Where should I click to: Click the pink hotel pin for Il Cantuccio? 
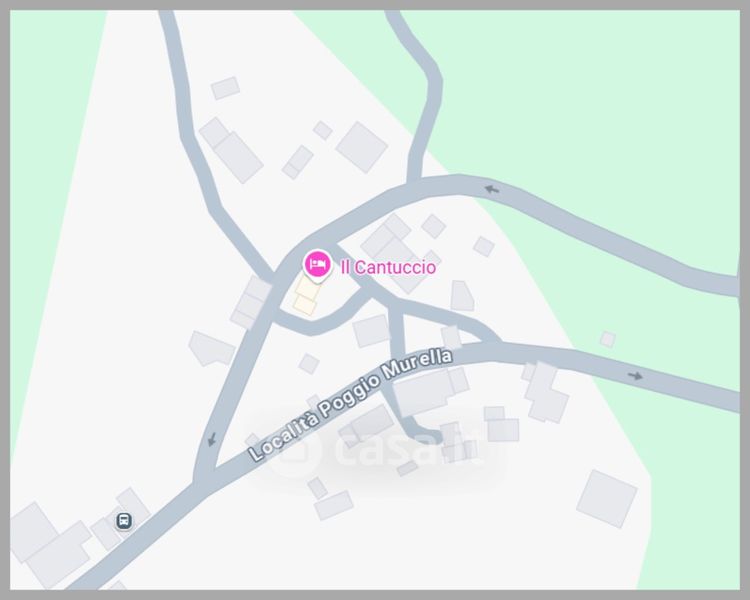pos(317,266)
